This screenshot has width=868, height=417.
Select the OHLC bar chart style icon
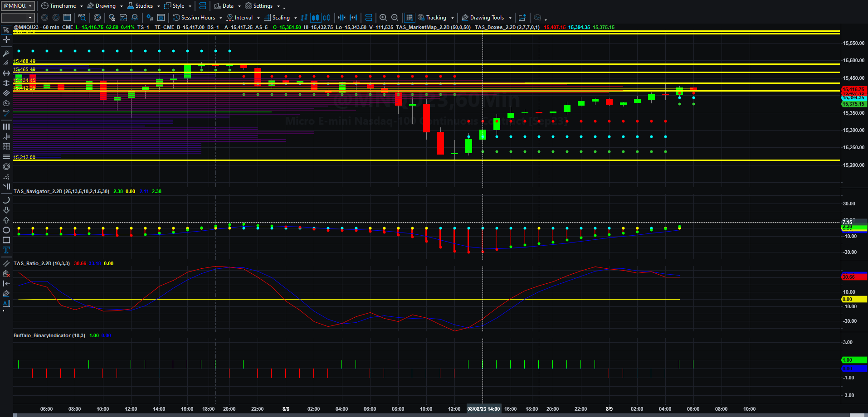coord(304,18)
